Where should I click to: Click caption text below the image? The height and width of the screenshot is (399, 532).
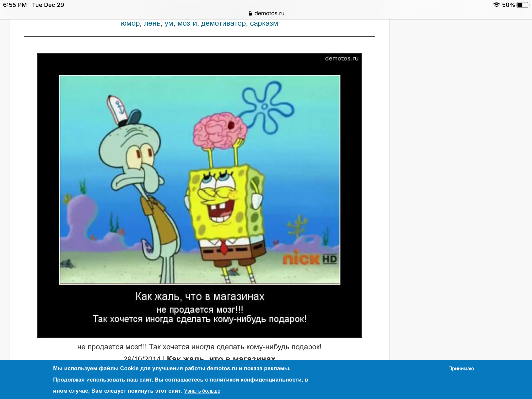(x=199, y=347)
